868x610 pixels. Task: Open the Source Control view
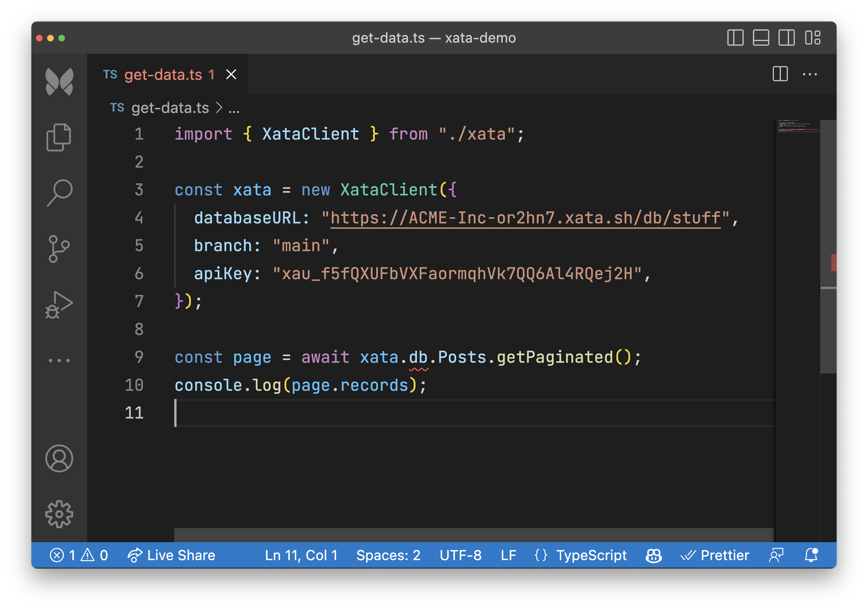click(x=59, y=248)
